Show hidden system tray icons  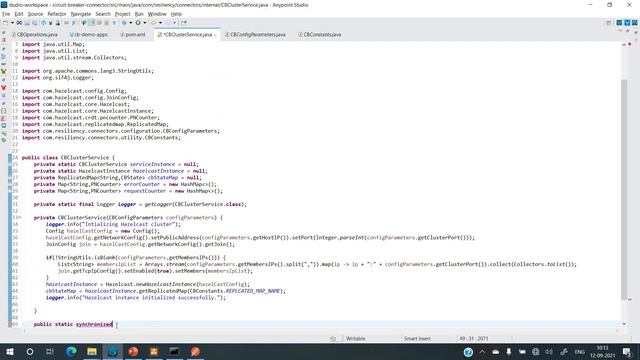[x=482, y=352]
